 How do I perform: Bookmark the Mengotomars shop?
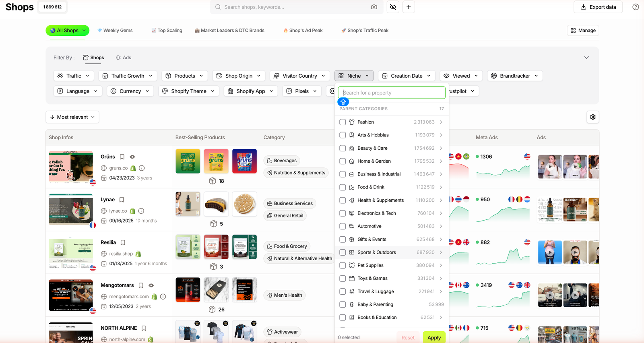tap(141, 285)
